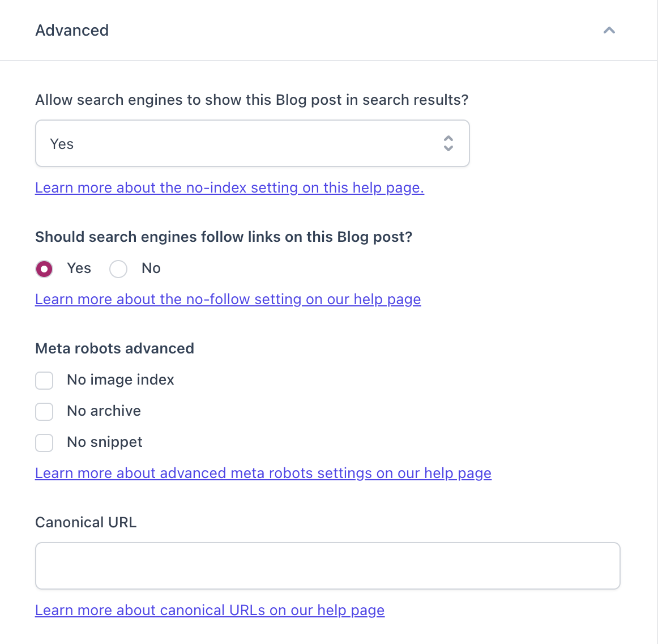Click the "No" label beside the radio button
Image resolution: width=658 pixels, height=644 pixels.
pyautogui.click(x=151, y=268)
